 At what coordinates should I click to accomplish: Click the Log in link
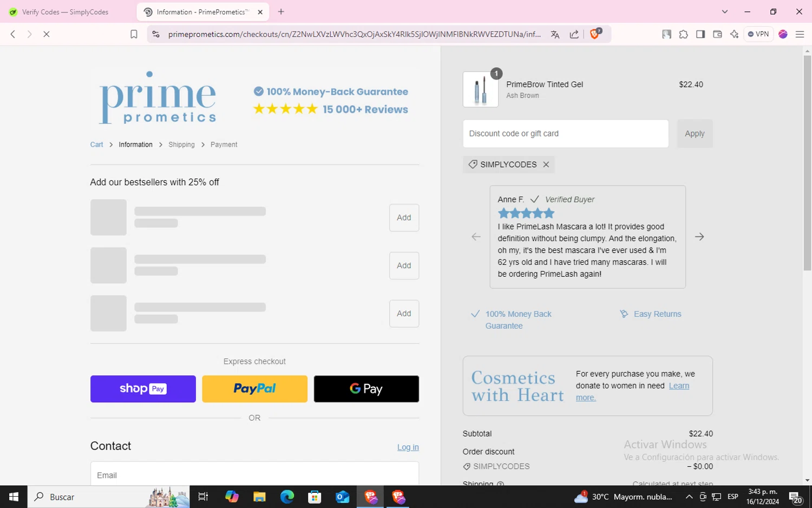(x=408, y=447)
